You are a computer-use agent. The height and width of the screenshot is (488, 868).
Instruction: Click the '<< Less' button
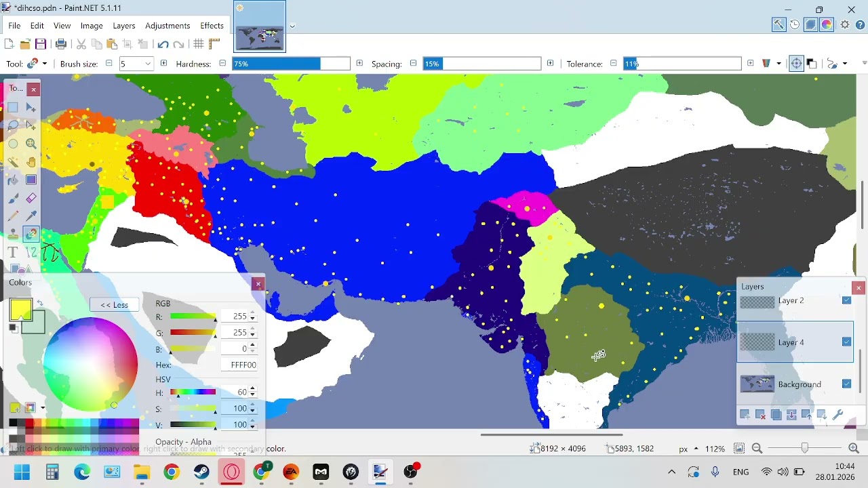[x=114, y=305]
